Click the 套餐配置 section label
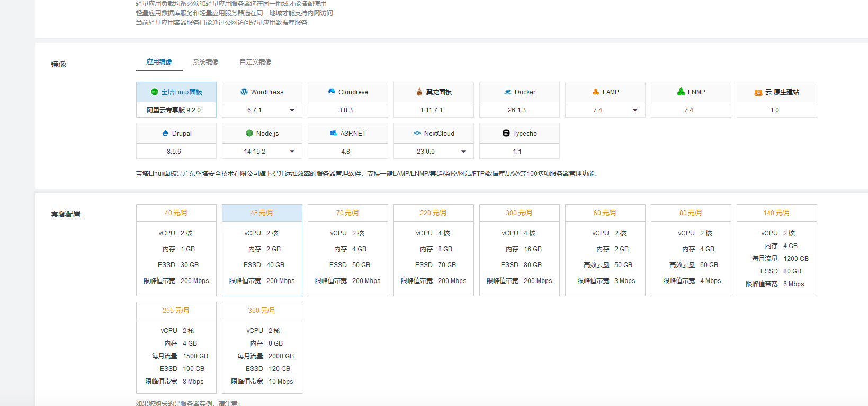This screenshot has height=406, width=868. tap(66, 214)
